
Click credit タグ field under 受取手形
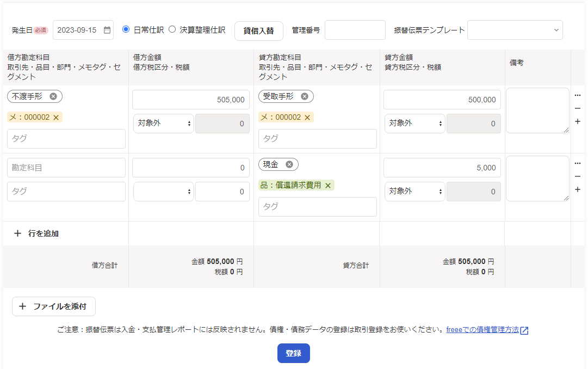pyautogui.click(x=318, y=139)
